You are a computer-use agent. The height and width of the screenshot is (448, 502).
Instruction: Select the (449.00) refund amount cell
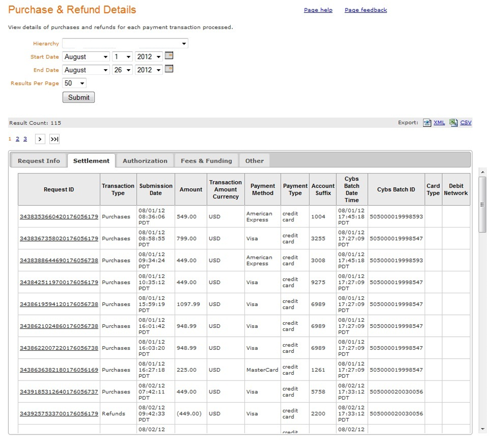click(x=191, y=414)
